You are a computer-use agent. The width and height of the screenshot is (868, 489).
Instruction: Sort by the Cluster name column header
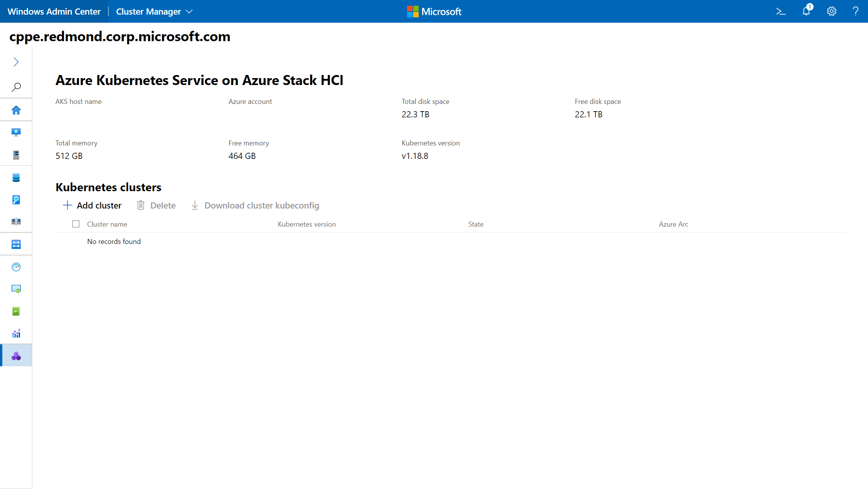(107, 224)
